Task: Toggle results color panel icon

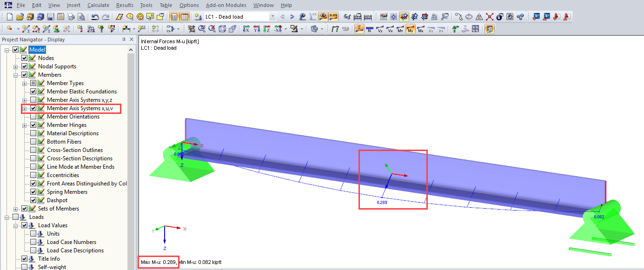Action: (x=490, y=29)
